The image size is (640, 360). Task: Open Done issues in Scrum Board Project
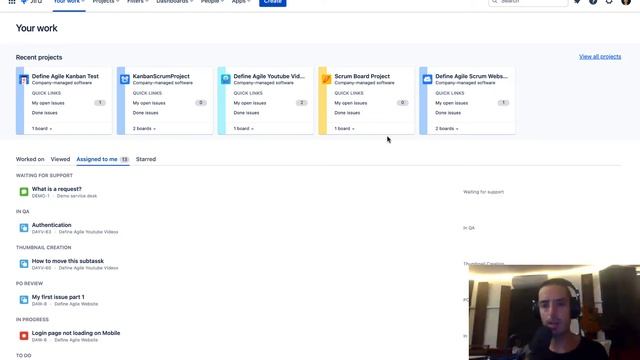tap(347, 113)
